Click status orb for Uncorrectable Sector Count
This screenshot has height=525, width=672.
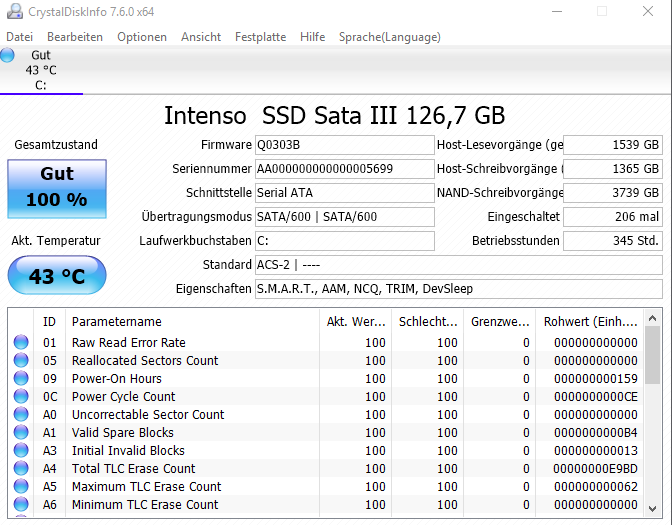pos(21,414)
